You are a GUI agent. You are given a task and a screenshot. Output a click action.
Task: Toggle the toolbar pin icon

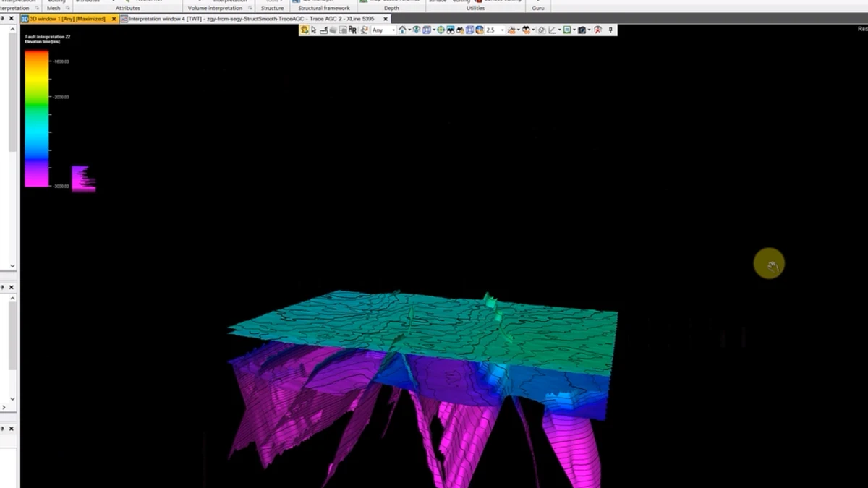click(x=611, y=30)
